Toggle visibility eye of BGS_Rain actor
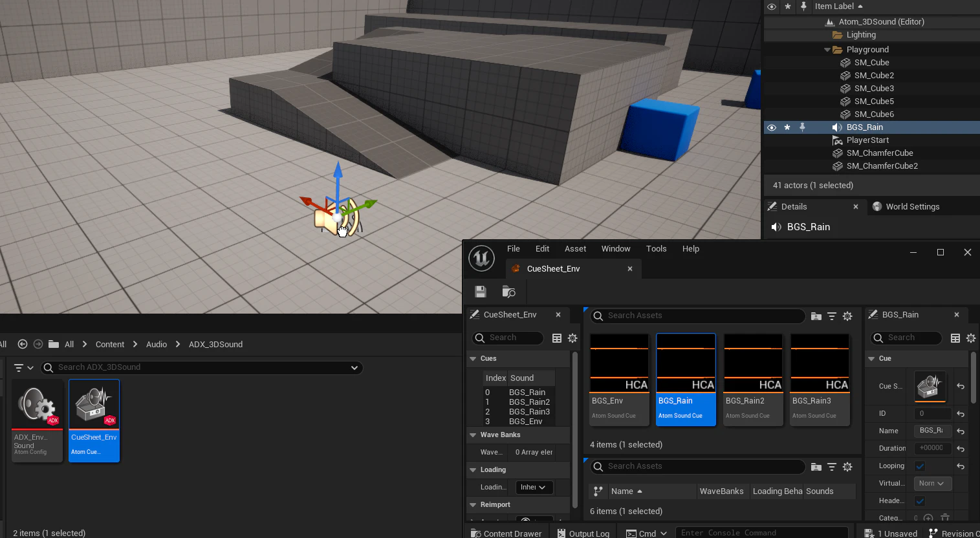The height and width of the screenshot is (538, 980). (772, 127)
